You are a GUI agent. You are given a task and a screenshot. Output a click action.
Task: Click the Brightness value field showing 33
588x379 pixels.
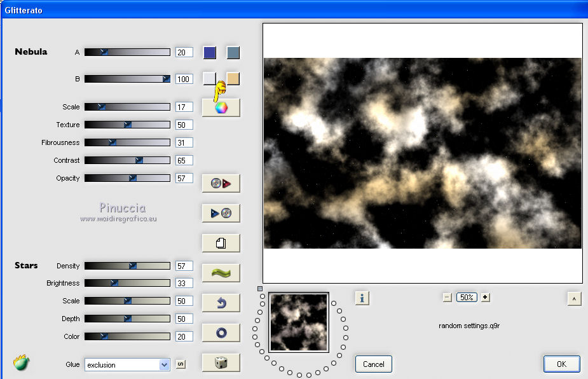(184, 283)
